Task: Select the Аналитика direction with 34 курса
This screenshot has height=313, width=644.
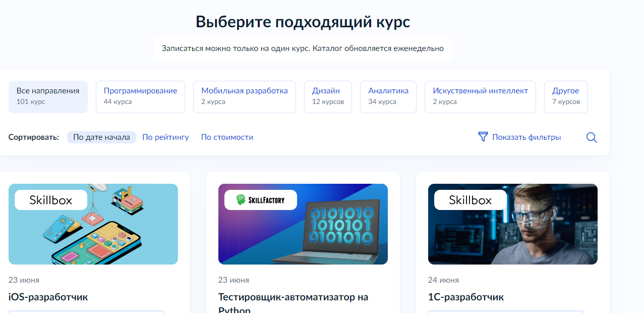Action: click(388, 96)
